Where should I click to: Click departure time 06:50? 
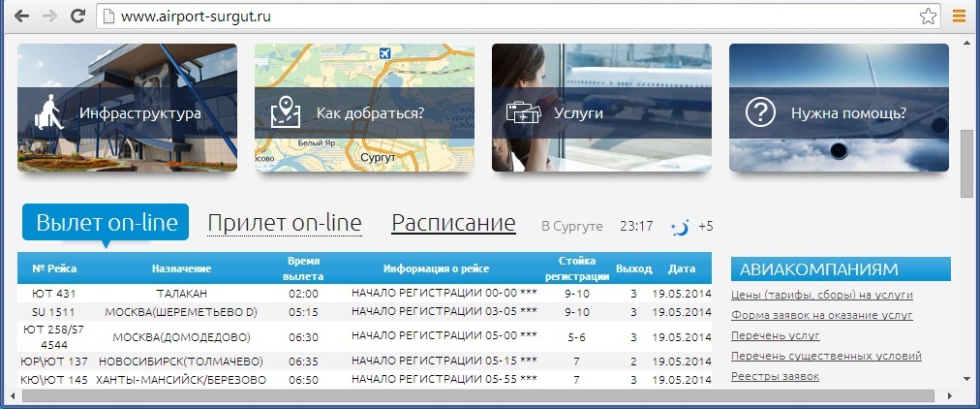pos(303,380)
